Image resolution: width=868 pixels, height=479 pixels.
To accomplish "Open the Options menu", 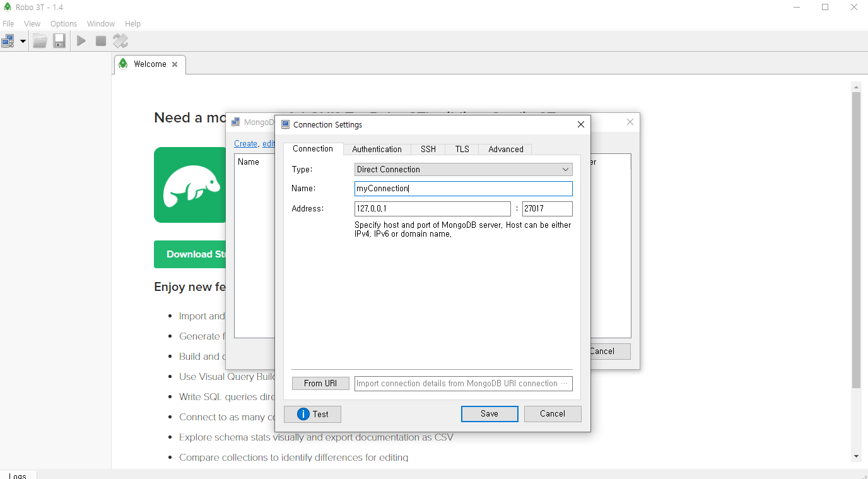I will point(64,23).
